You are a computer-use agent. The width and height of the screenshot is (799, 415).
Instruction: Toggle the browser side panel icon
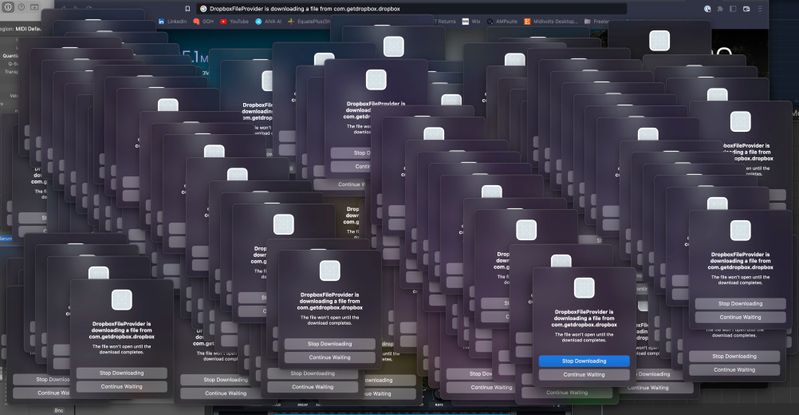click(733, 9)
